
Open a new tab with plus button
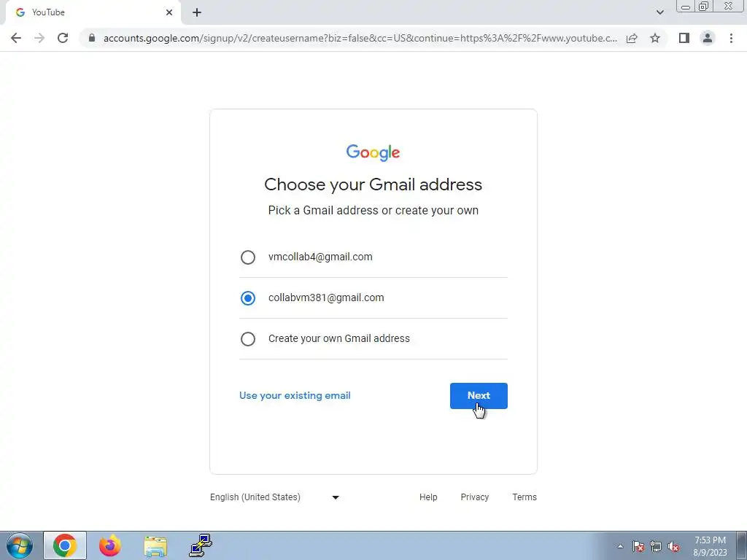point(197,13)
